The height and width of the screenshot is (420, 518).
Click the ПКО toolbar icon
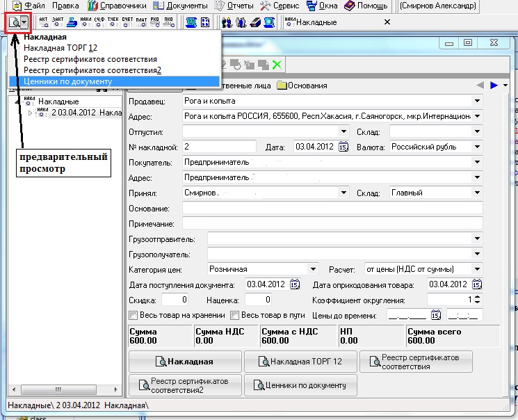168,22
